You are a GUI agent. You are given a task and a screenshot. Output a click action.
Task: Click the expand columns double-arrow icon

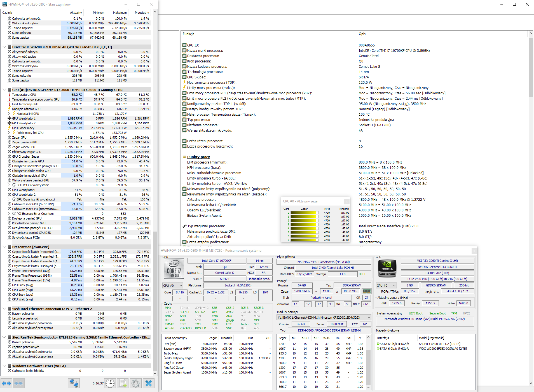click(x=6, y=383)
